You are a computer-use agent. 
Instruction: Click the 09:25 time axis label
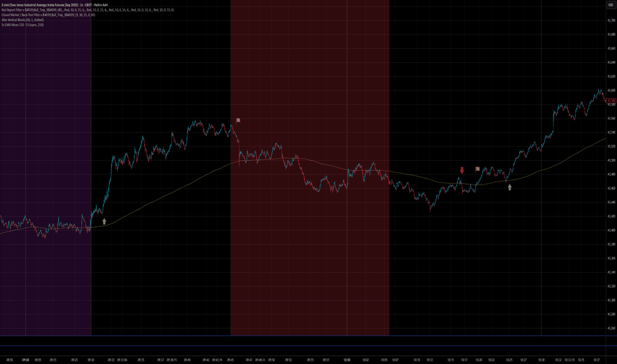point(74,360)
